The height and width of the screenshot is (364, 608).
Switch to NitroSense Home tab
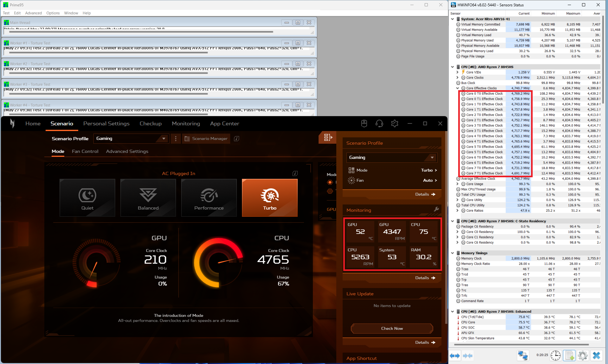(x=33, y=123)
